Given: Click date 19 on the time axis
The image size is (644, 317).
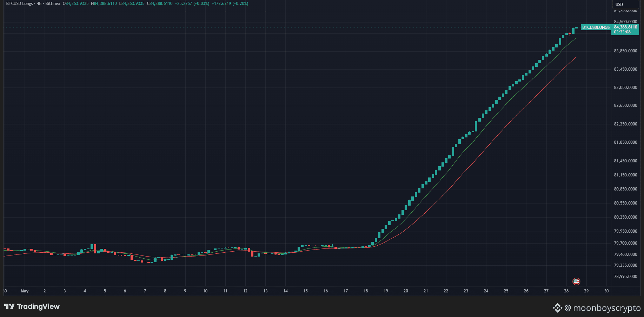Looking at the screenshot, I should [x=386, y=291].
